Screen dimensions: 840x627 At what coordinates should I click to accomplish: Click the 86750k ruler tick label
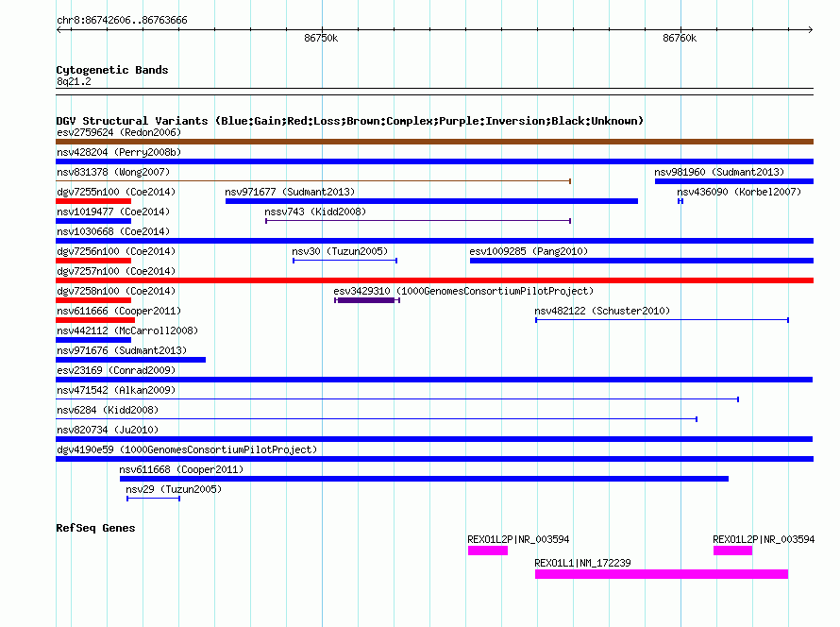(321, 38)
